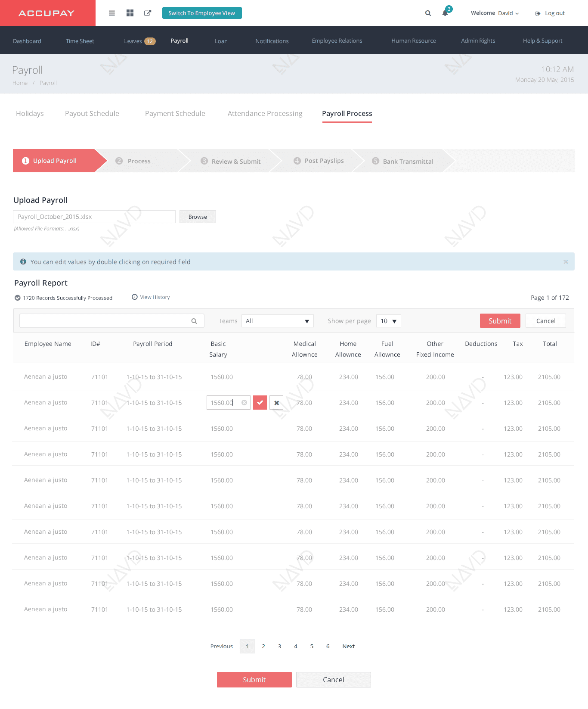Screen dimensions: 588x709
Task: Click the Browse button
Action: tap(198, 217)
